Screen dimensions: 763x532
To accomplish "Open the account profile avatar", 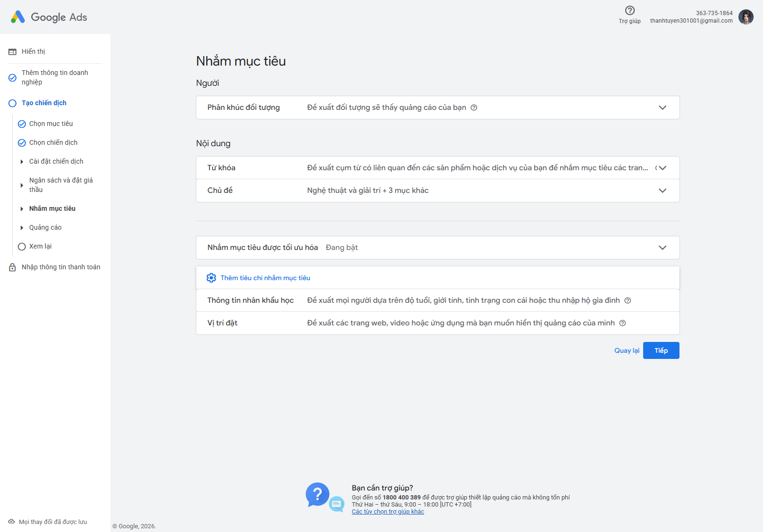I will (746, 17).
